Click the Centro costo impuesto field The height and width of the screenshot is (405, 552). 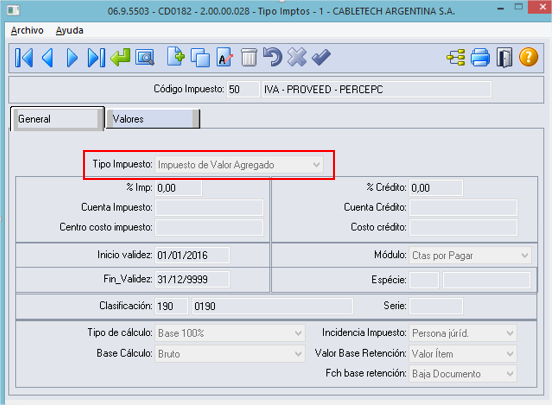(209, 227)
